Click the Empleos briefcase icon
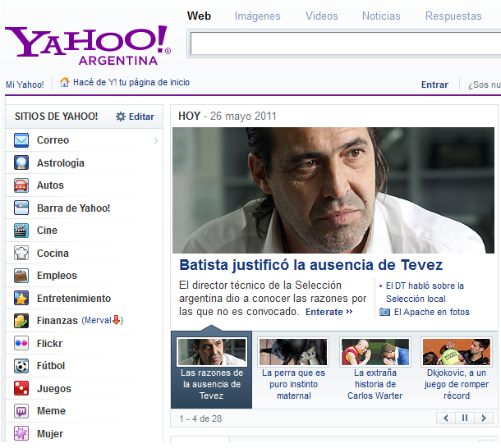501x448 pixels. [x=21, y=276]
